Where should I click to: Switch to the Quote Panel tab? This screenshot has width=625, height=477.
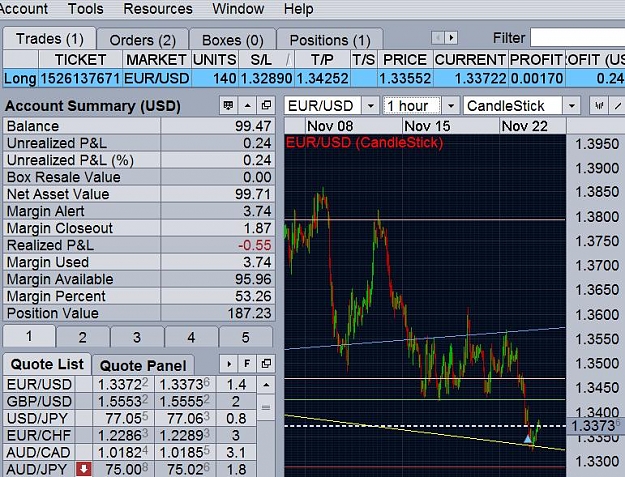[x=143, y=365]
